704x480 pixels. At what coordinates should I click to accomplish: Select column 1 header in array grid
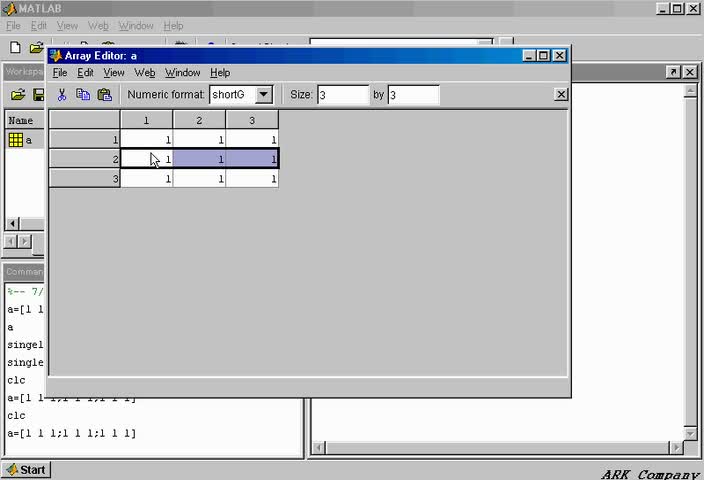coord(146,120)
